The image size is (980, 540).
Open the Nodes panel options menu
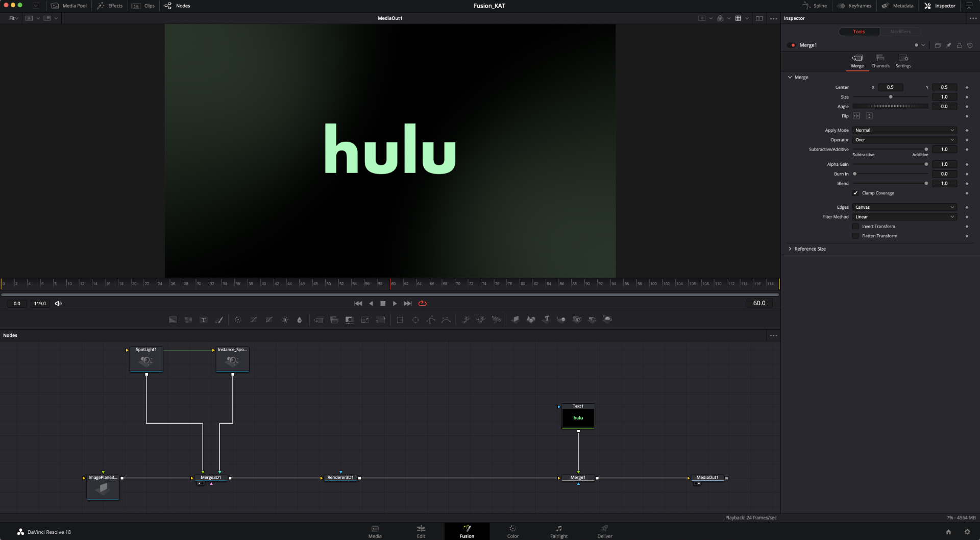coord(774,335)
